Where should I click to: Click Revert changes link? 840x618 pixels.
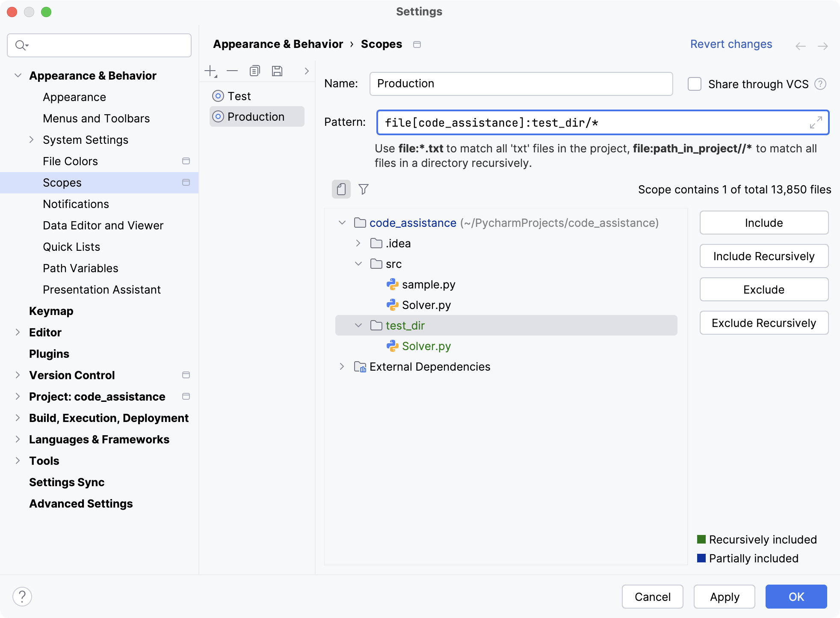point(731,44)
